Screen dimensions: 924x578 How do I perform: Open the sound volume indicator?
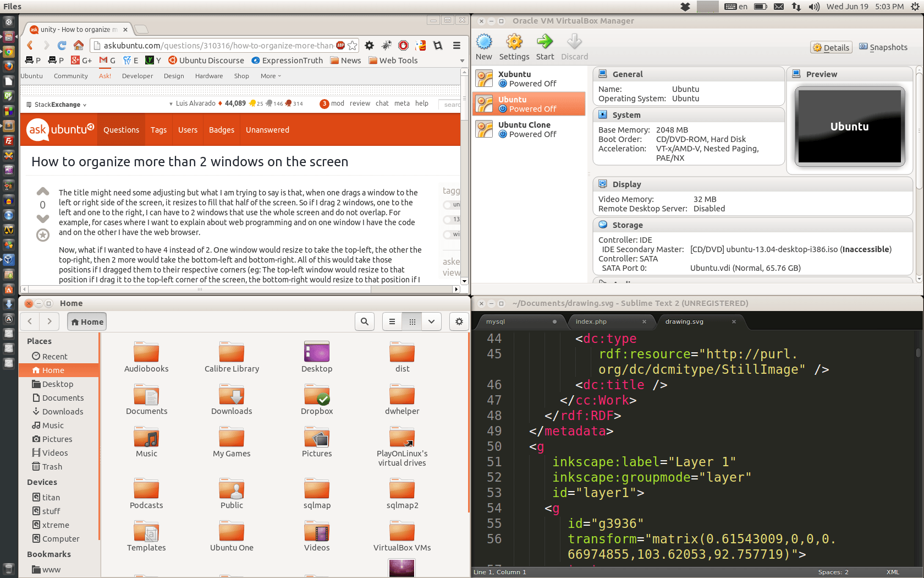[x=814, y=7]
